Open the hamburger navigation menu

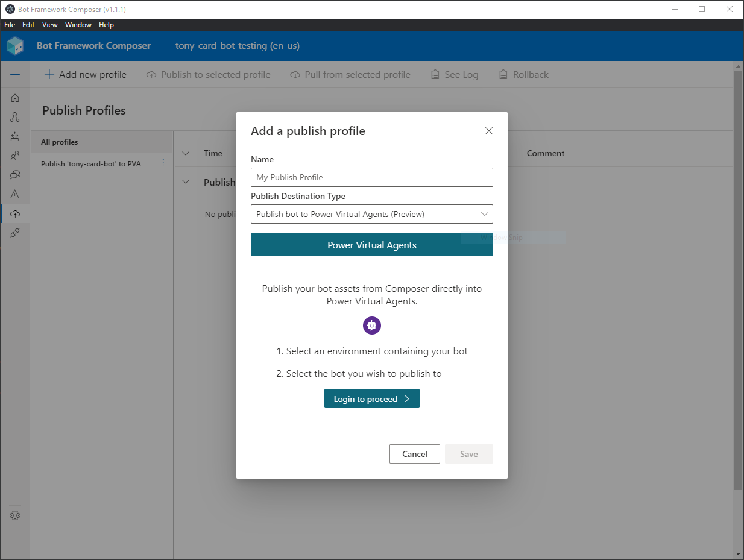15,74
